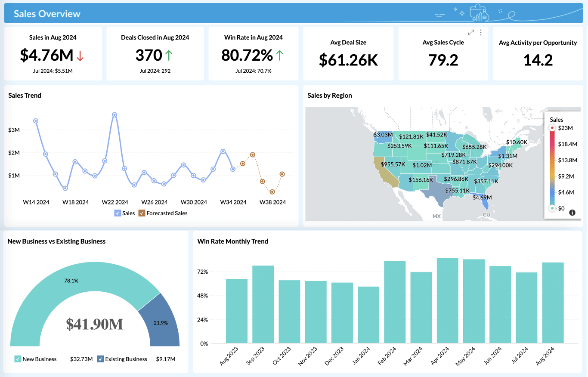The image size is (588, 377).
Task: Click the red decrease arrow beside $4.76M
Action: 80,55
